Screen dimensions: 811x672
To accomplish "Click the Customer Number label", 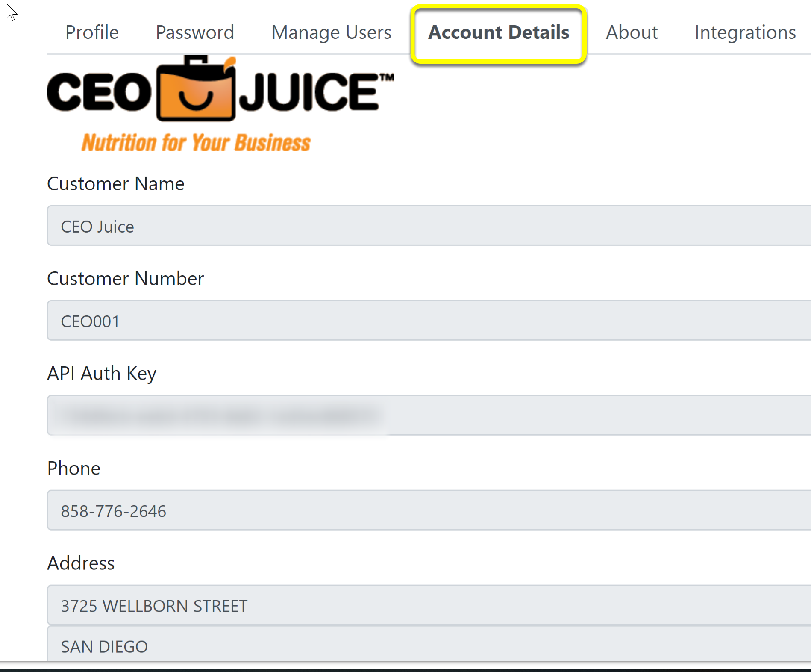I will (x=126, y=279).
